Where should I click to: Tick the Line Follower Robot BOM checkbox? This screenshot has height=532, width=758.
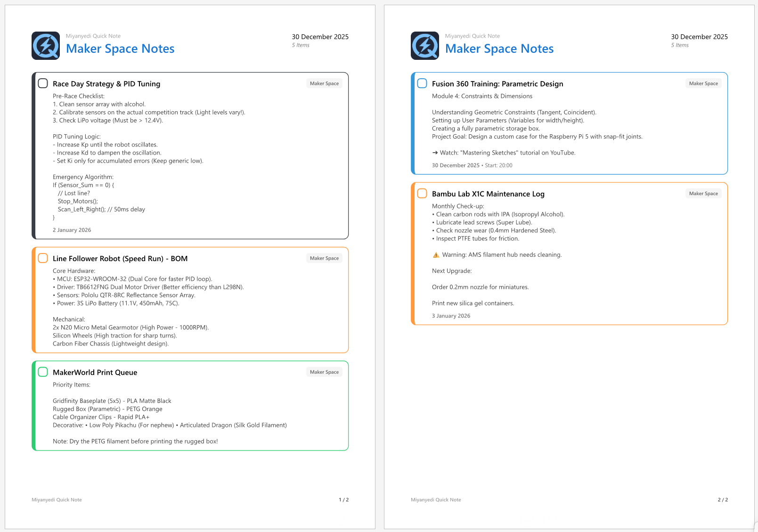coord(43,258)
